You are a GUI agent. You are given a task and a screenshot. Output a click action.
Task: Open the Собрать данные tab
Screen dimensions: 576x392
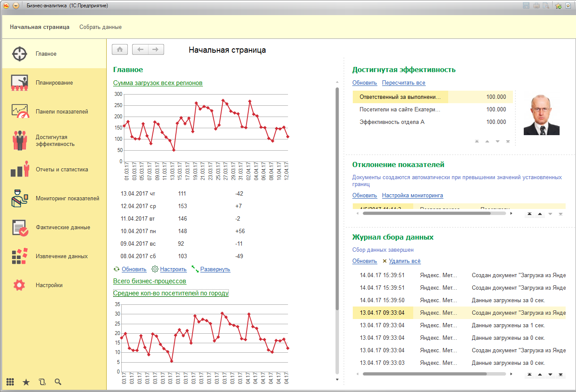(101, 27)
